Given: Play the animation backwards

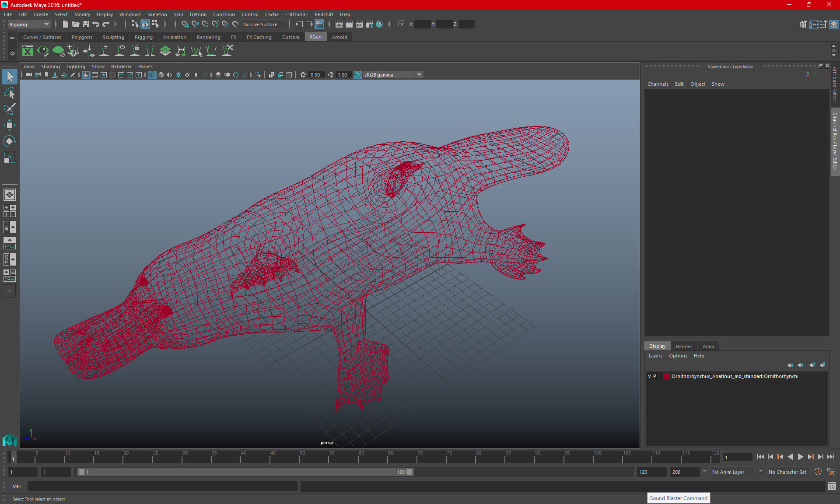Looking at the screenshot, I should (790, 457).
